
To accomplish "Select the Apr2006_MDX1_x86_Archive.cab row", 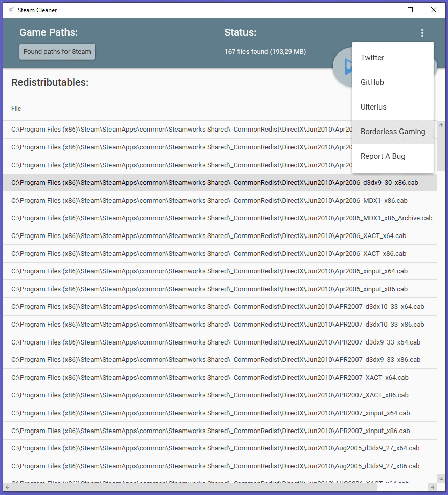I will coord(220,218).
